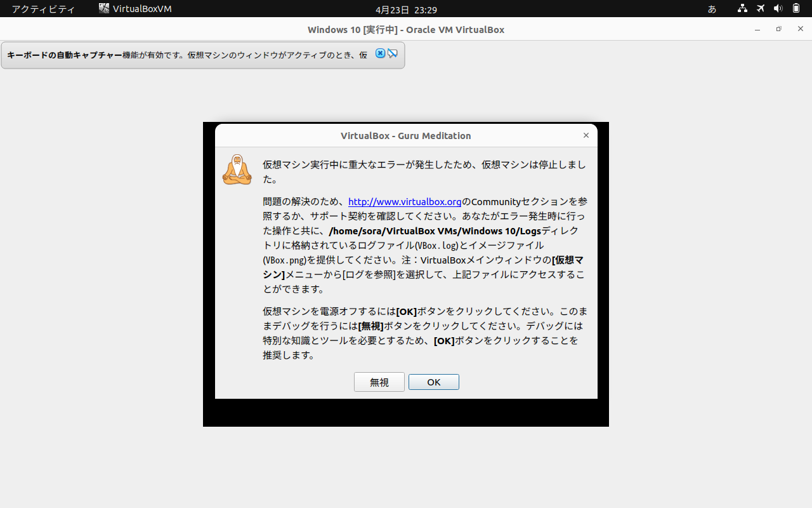Open the VirtualBoxVM app menu in top bar
Viewport: 812px width, 508px height.
[x=135, y=9]
